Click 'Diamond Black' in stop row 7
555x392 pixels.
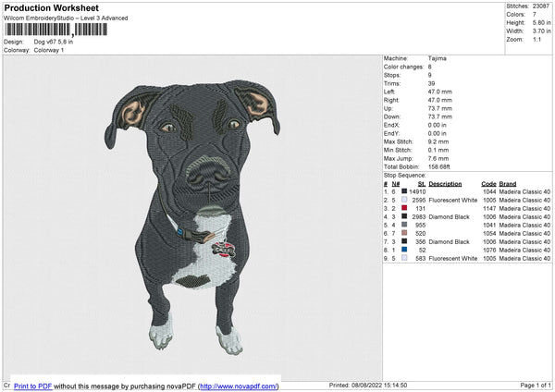pos(449,242)
